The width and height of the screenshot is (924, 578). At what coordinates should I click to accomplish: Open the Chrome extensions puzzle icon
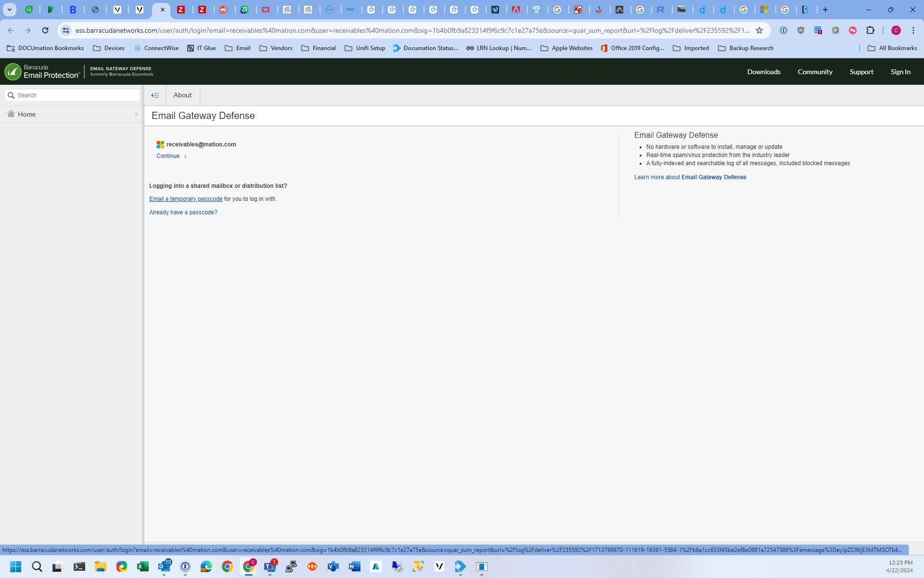(x=870, y=30)
